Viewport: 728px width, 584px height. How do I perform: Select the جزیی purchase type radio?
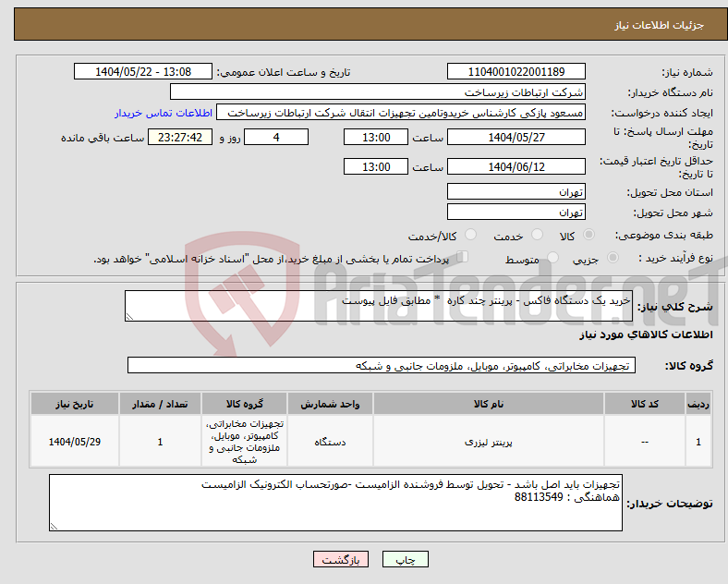pyautogui.click(x=613, y=258)
